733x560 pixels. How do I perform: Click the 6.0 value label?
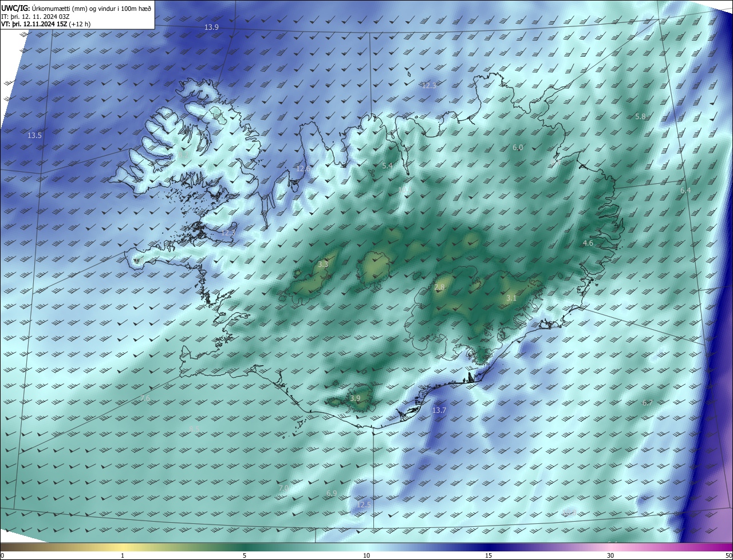(518, 148)
